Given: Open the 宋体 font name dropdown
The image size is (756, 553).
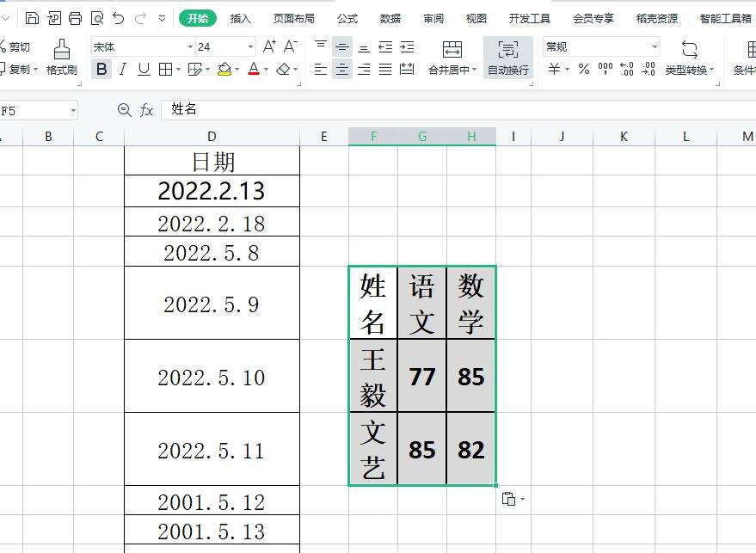Looking at the screenshot, I should tap(190, 46).
